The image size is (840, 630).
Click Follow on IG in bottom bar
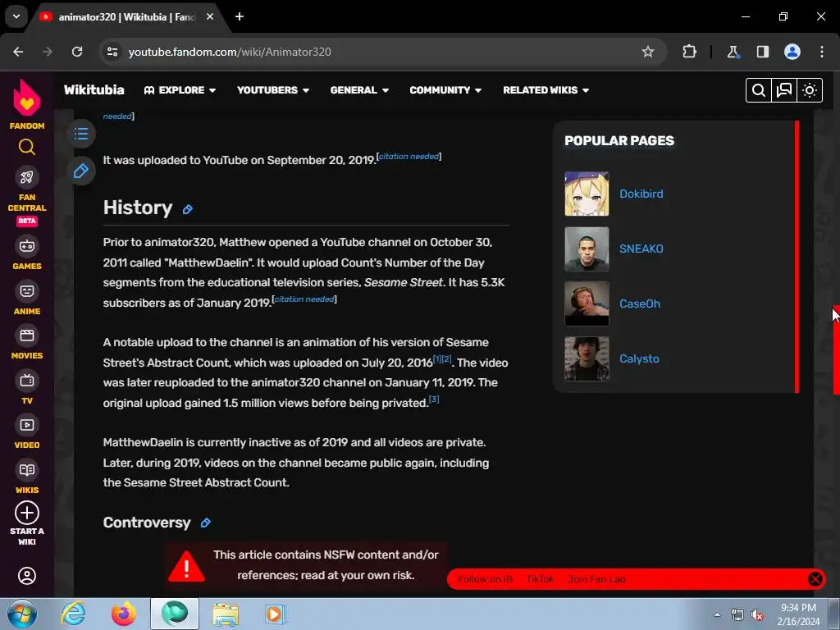[486, 579]
